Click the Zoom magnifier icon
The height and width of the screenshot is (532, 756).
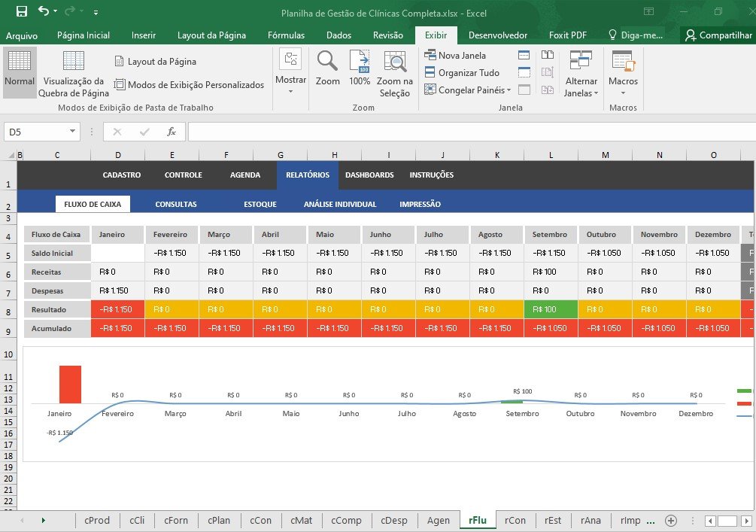pos(327,68)
